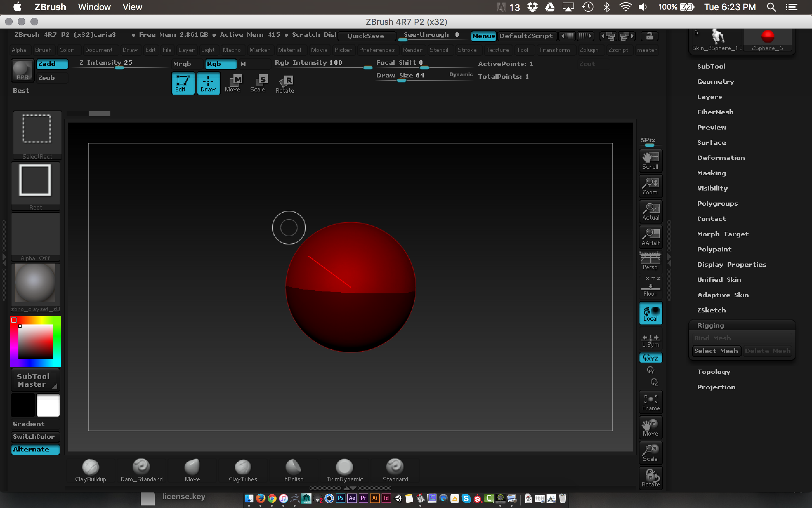Select the TrimDynamic brush

pyautogui.click(x=344, y=470)
